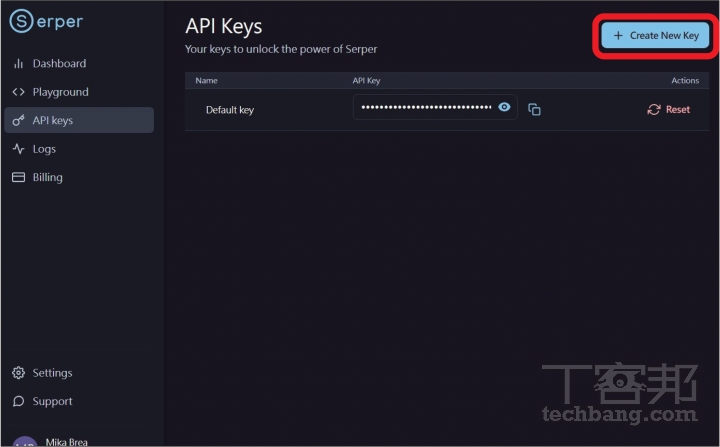Click the "Default key" name cell
Screen dimensions: 720x447
tap(230, 110)
